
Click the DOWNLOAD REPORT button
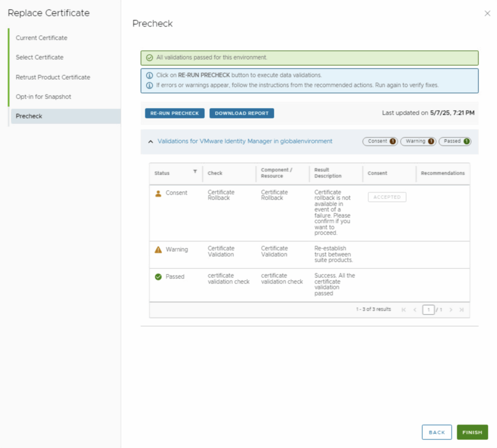coord(242,113)
